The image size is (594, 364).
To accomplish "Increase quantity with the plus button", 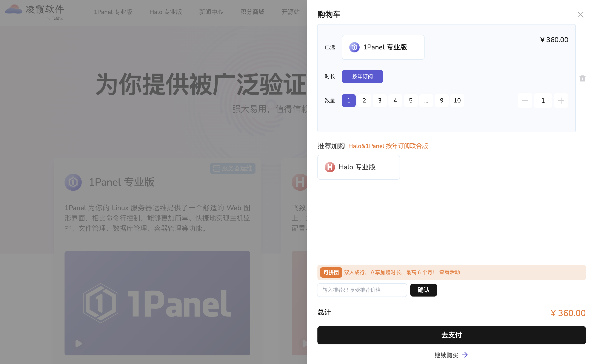I will (x=561, y=101).
